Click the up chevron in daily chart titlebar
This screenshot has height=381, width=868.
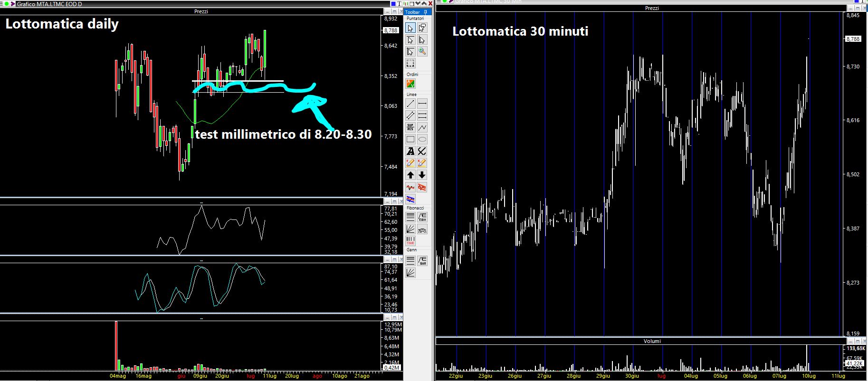tap(424, 3)
